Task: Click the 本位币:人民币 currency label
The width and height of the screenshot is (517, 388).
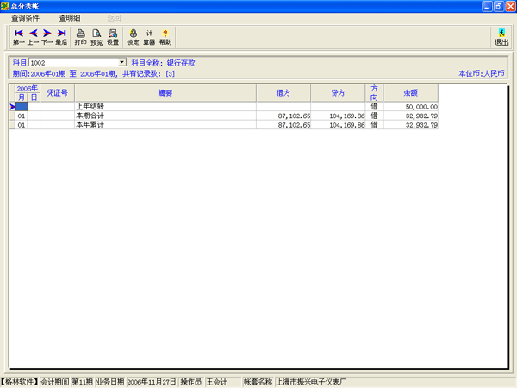Action: [x=481, y=74]
